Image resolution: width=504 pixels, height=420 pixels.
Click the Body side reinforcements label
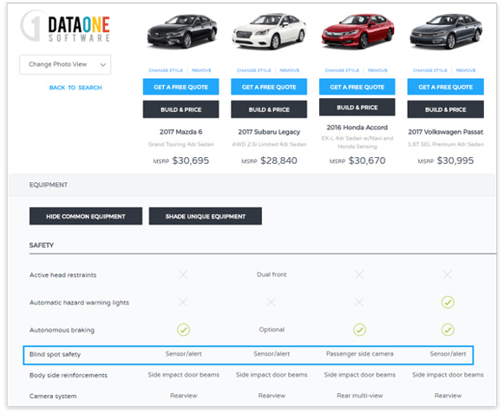click(x=69, y=375)
